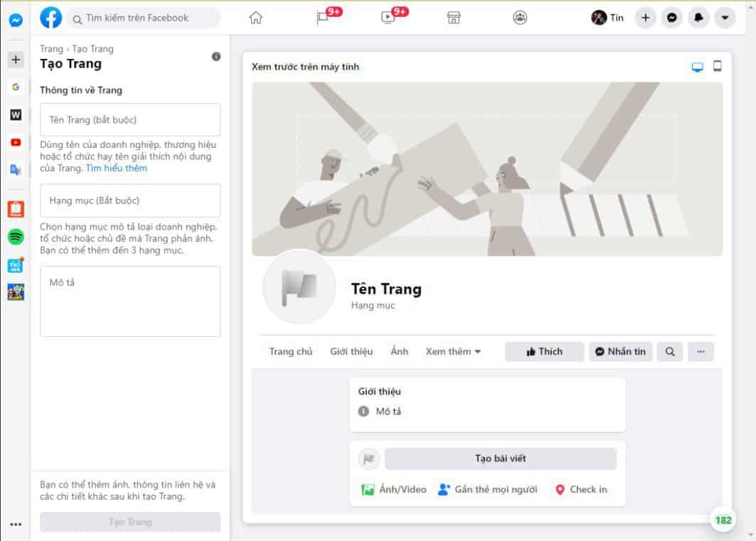756x541 pixels.
Task: Click the Thích button
Action: tap(544, 351)
